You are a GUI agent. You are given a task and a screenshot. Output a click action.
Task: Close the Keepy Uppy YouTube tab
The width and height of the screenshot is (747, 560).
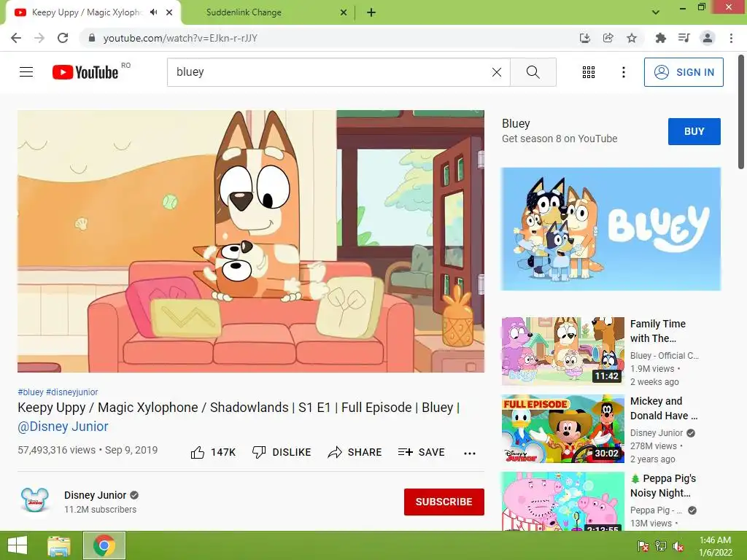click(169, 12)
